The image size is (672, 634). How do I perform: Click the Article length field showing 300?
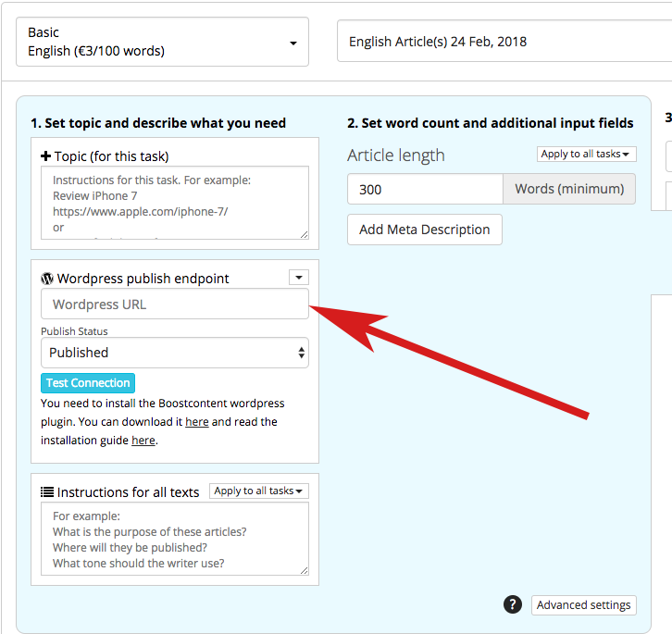pos(425,189)
